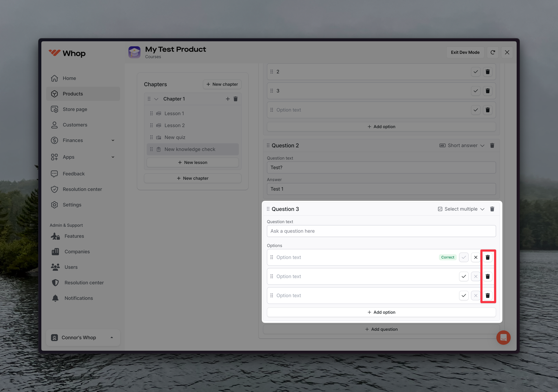Delete the first option in Question 3
The image size is (558, 392).
tap(487, 257)
